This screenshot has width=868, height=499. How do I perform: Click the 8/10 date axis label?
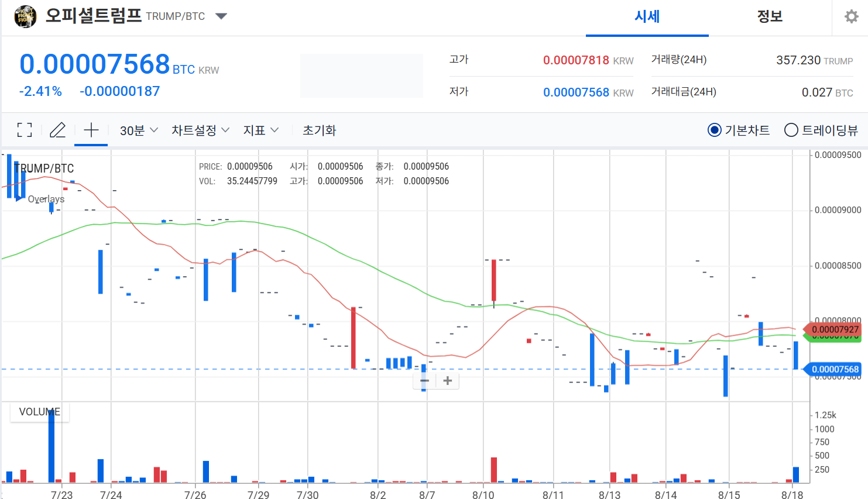click(x=483, y=495)
